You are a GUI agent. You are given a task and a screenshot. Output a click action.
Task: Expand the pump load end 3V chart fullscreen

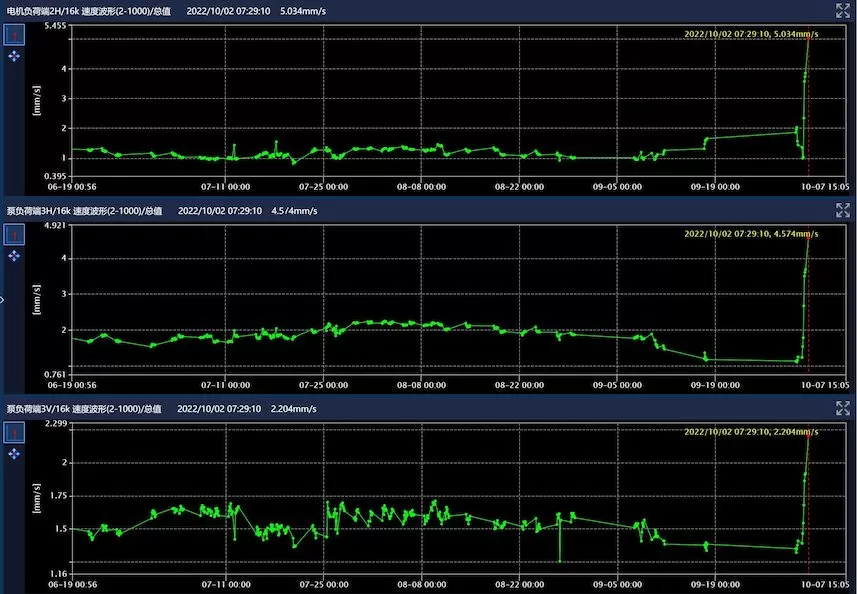click(842, 408)
